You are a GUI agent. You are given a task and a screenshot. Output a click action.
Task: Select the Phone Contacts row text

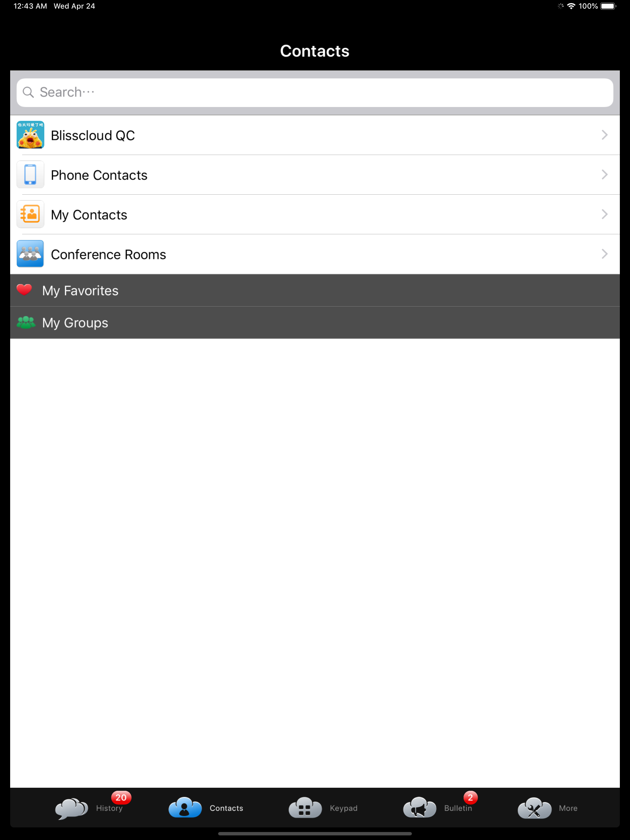coord(99,175)
